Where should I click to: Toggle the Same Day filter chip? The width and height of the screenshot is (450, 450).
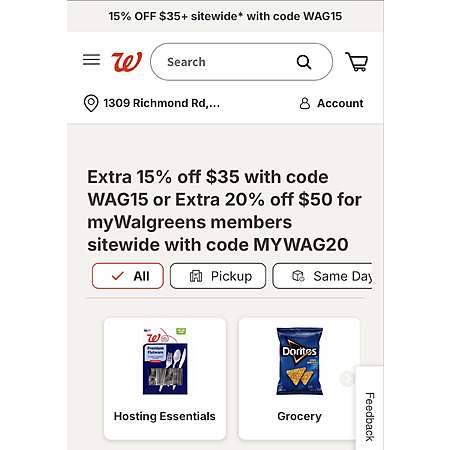point(322,276)
